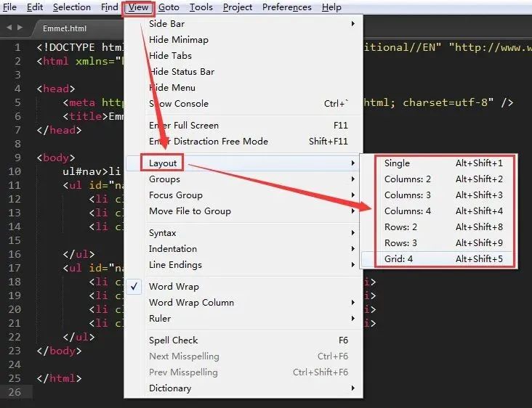Open the Find menu
Image resolution: width=532 pixels, height=408 pixels.
pyautogui.click(x=110, y=7)
